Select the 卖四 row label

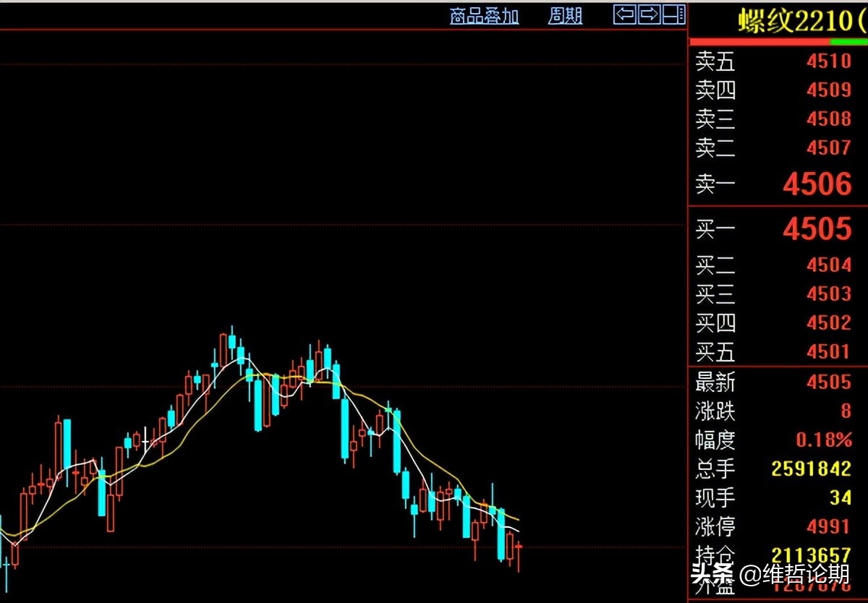715,90
